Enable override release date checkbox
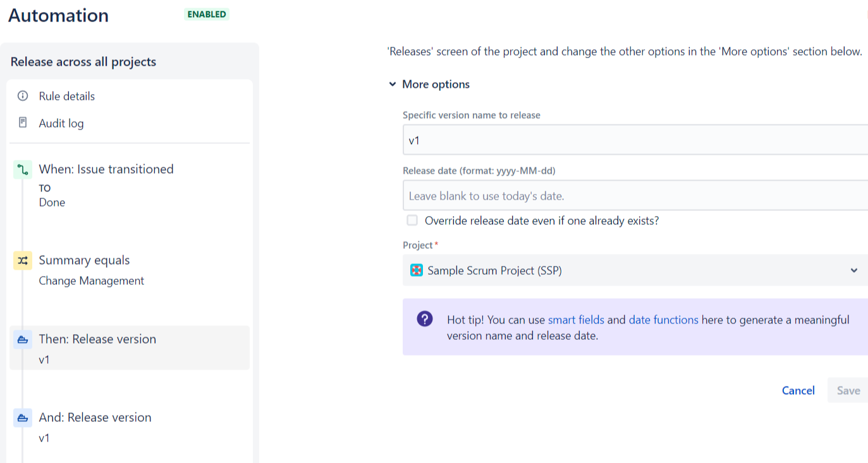868x463 pixels. 412,220
